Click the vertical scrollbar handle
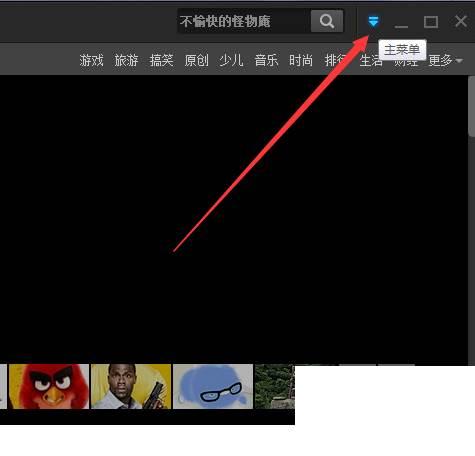The height and width of the screenshot is (456, 475). pos(472,106)
